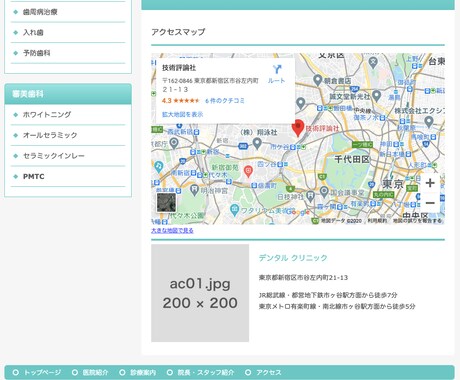Click the Google logo on the map

click(298, 212)
